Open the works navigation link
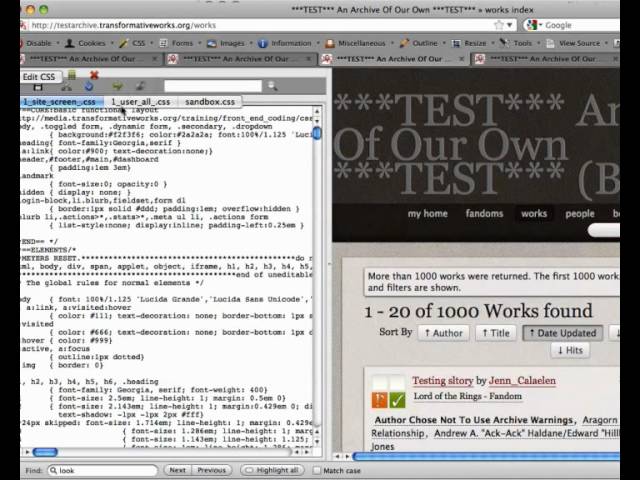The height and width of the screenshot is (480, 640). [534, 213]
